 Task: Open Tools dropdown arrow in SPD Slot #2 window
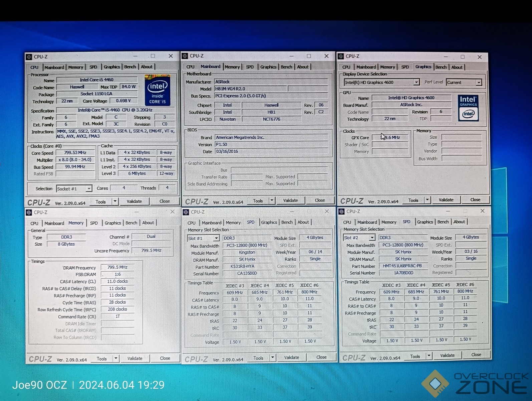pos(429,356)
